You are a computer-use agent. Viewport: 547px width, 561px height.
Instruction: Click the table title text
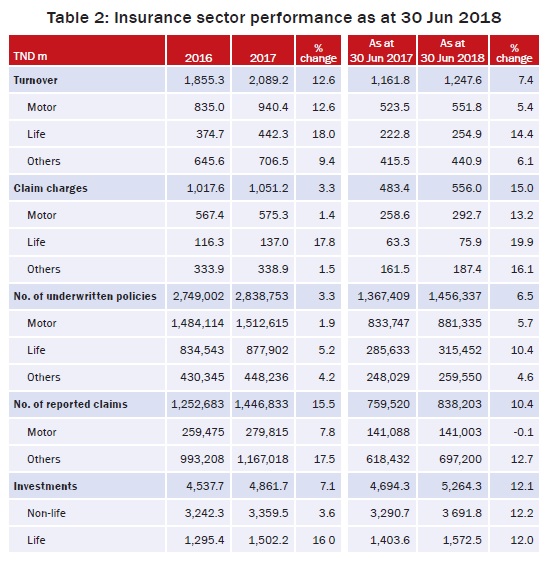click(x=274, y=18)
